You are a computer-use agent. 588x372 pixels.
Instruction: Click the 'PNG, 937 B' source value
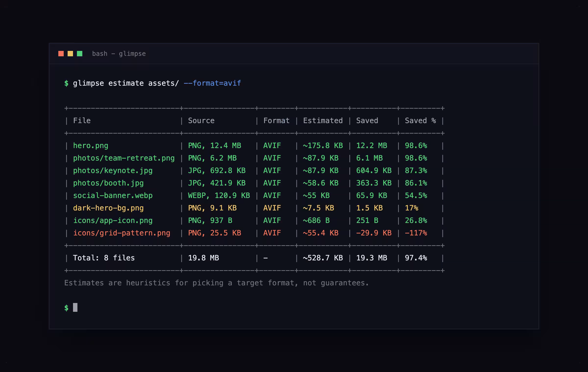tap(210, 221)
